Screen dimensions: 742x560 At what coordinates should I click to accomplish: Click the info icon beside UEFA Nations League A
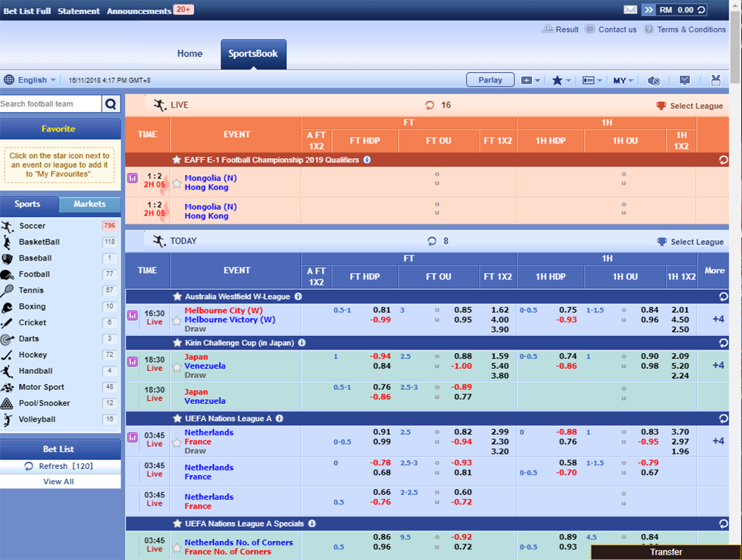tap(279, 419)
